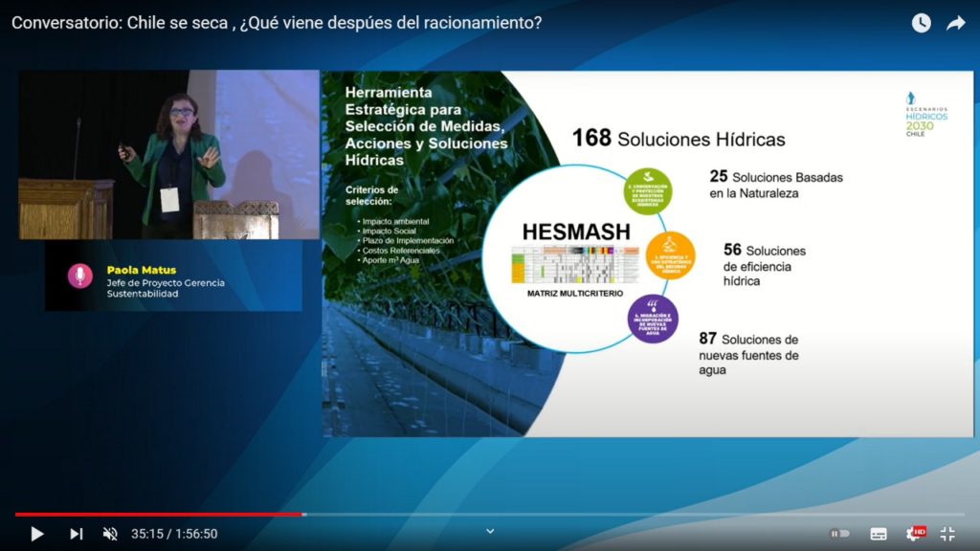Click the red progress bar scrubber handle

click(303, 514)
